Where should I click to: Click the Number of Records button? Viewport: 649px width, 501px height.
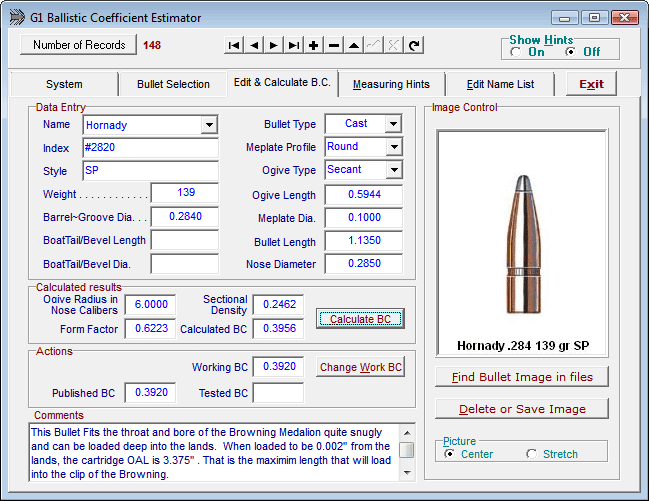point(79,45)
